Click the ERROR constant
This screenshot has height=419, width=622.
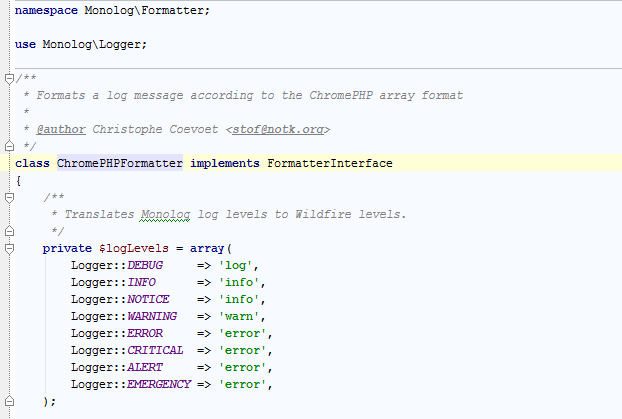click(x=145, y=333)
